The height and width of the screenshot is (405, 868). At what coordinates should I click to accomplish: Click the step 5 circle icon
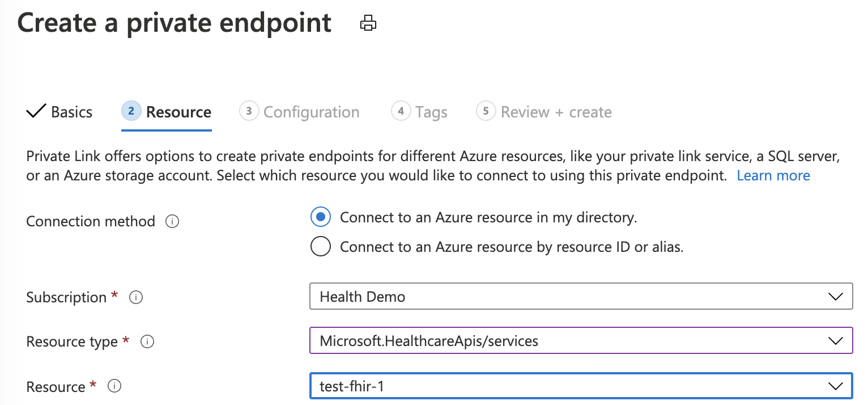click(x=486, y=111)
